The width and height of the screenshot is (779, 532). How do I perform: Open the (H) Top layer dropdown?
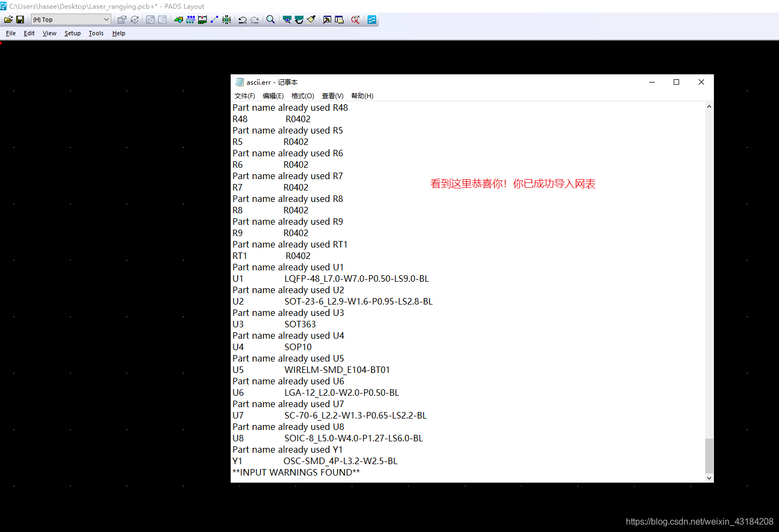[x=71, y=20]
